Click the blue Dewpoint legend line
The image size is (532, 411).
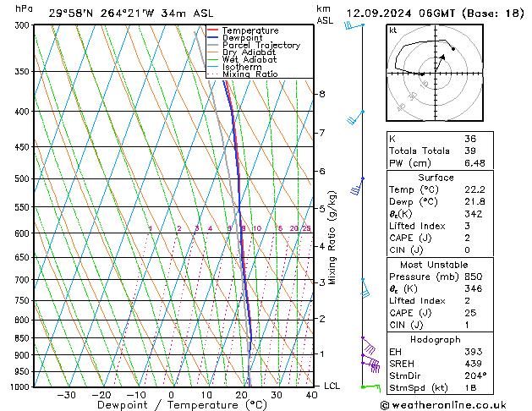(x=212, y=37)
